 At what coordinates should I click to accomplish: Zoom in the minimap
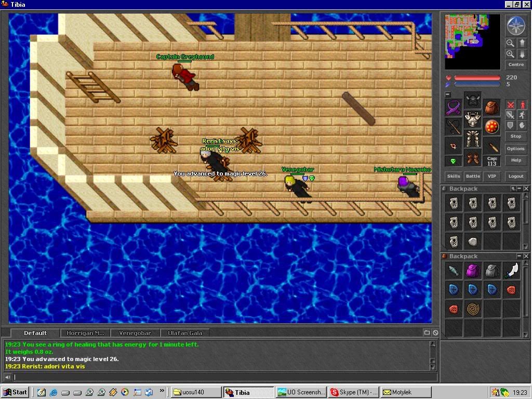pos(510,54)
